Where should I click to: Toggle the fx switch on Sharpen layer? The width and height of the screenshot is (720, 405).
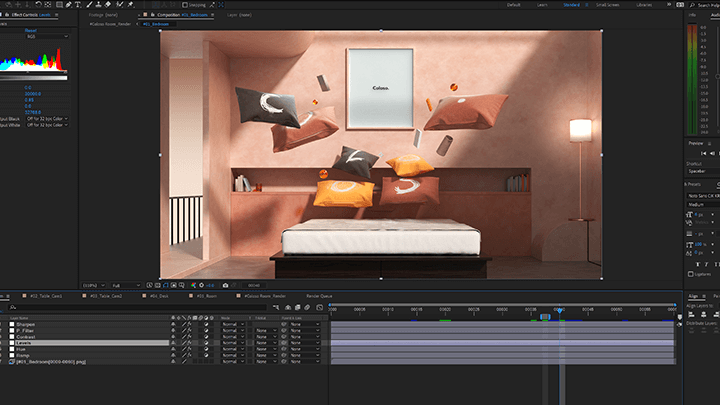[x=189, y=324]
